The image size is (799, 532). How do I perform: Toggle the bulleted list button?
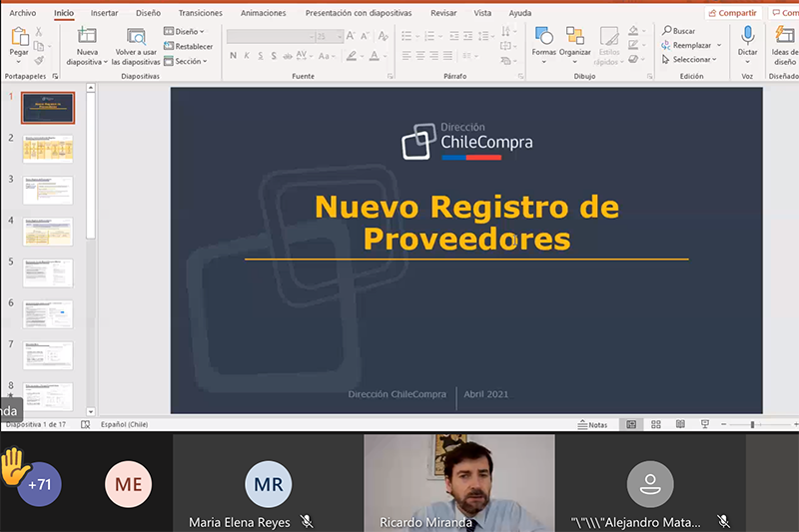(406, 36)
